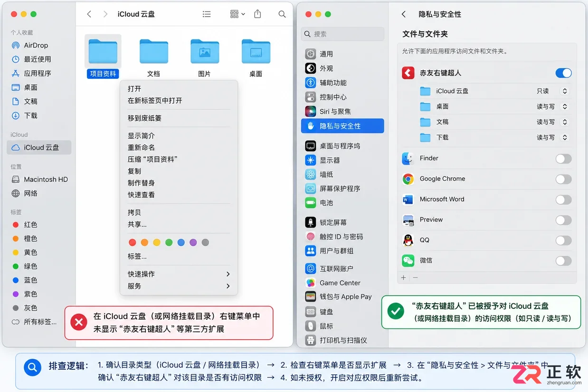Expand 快速操作 submenu
The image size is (588, 392).
pos(179,274)
